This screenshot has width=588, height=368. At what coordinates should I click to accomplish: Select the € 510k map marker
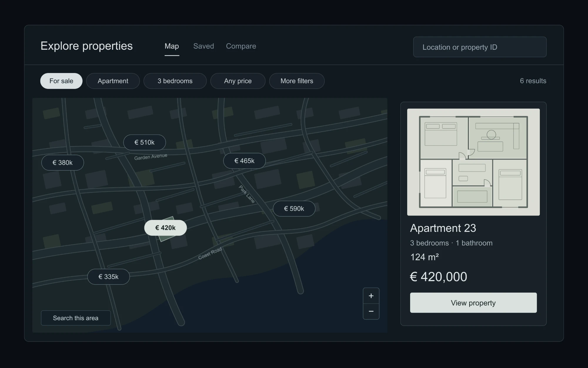click(x=144, y=142)
